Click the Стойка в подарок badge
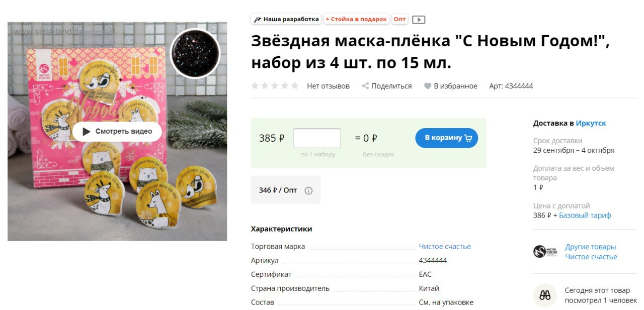 tap(356, 19)
